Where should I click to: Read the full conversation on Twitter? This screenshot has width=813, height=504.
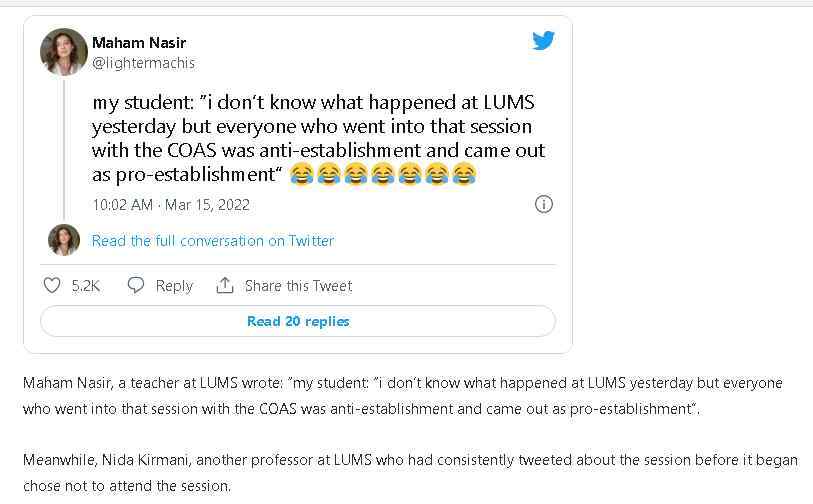(x=213, y=240)
